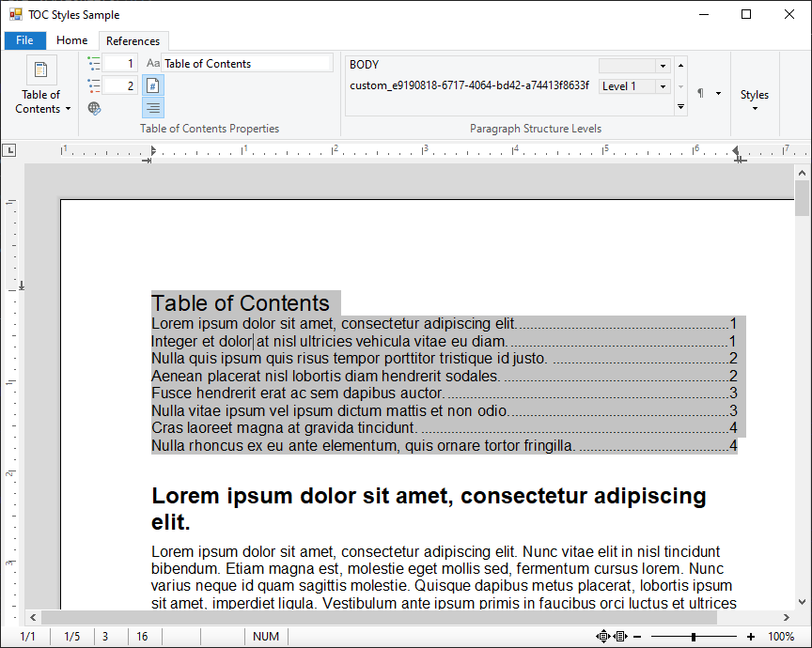The height and width of the screenshot is (648, 812).
Task: Click the TOC Styles Sample app icon
Action: [16, 14]
